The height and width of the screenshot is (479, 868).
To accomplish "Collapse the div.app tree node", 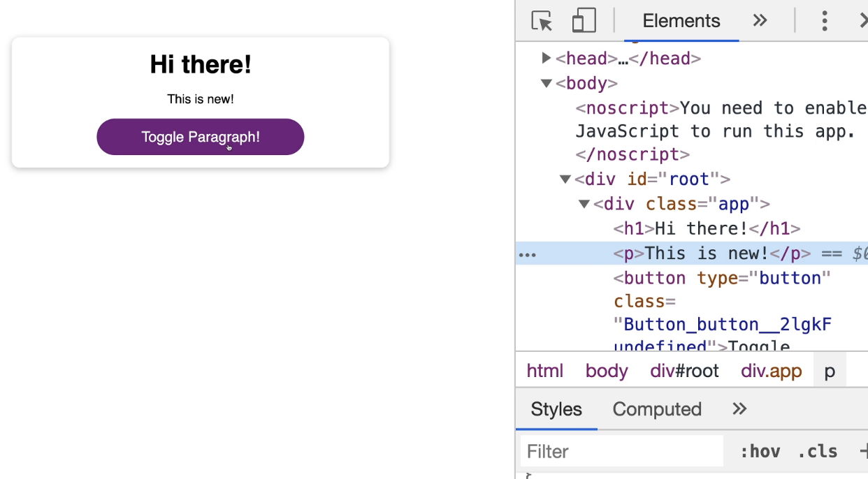I will point(584,204).
